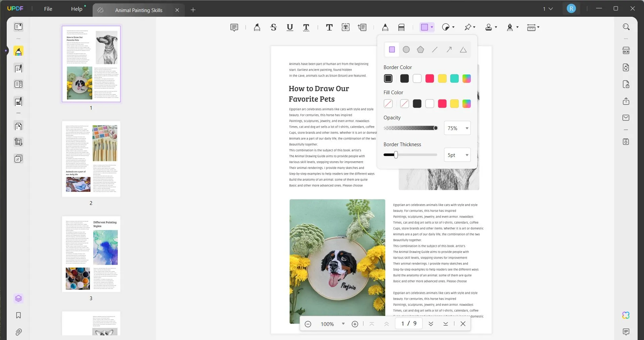Select the pin attachment tool
The image size is (644, 340).
point(468,27)
